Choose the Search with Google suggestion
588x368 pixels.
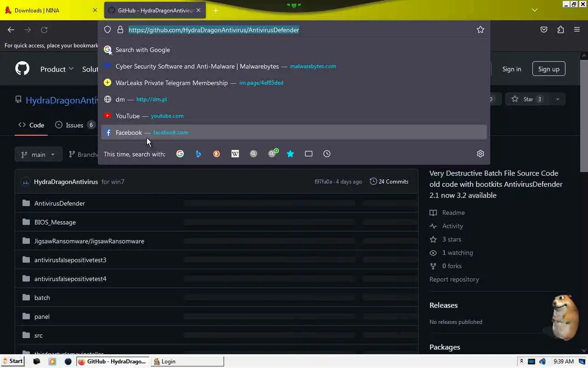coord(294,50)
